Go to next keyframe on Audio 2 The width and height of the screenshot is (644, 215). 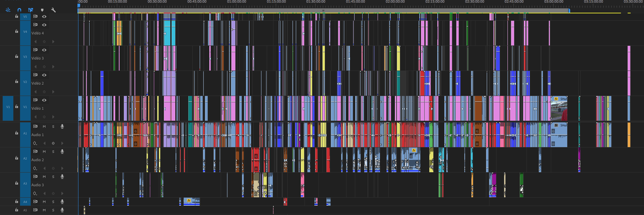tap(62, 169)
